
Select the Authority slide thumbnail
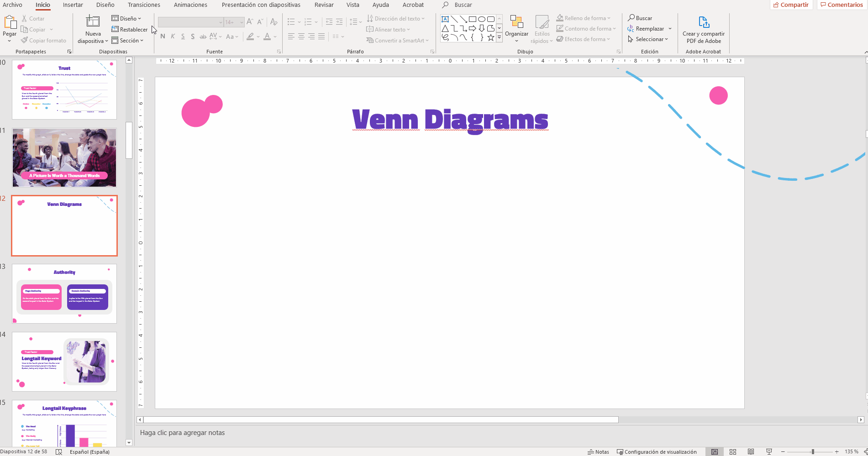64,294
